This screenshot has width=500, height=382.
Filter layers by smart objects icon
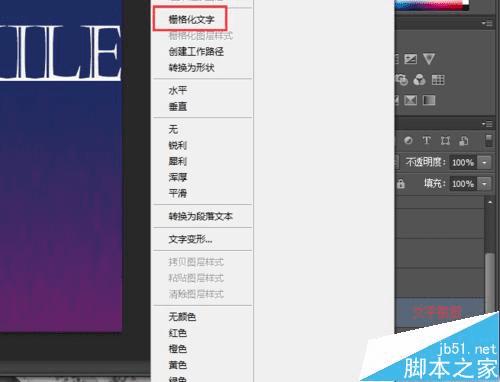click(464, 141)
